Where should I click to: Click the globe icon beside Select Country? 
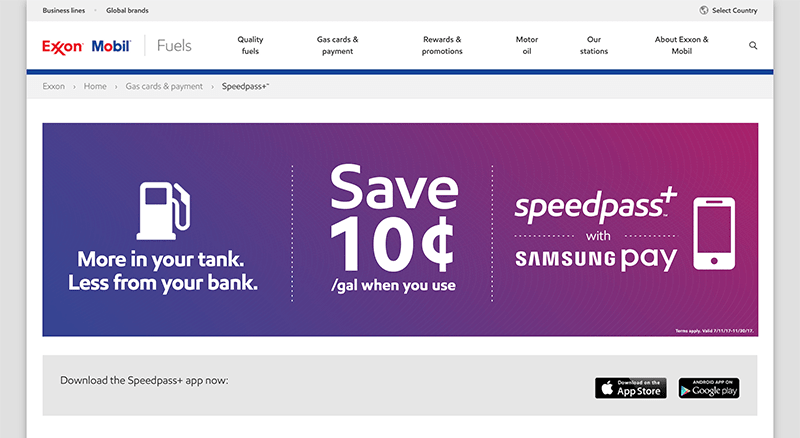[x=704, y=10]
